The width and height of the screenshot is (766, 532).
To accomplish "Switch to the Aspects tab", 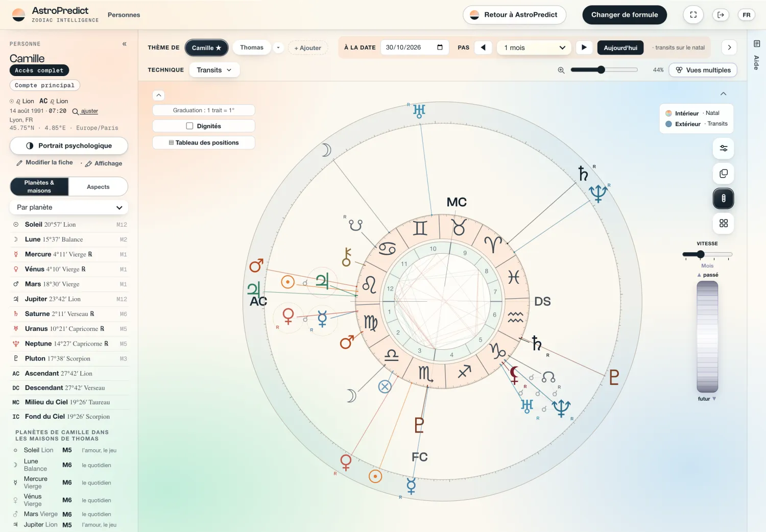I will [98, 187].
